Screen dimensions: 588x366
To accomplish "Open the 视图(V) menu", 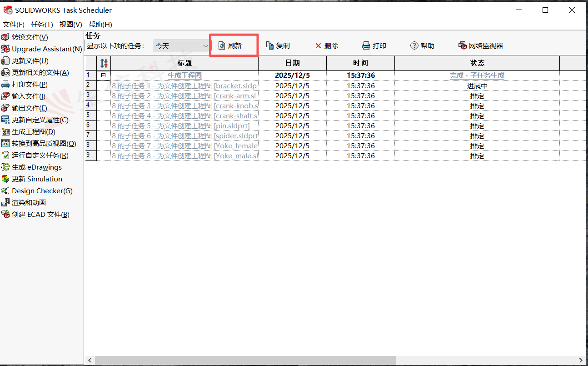I will point(71,25).
